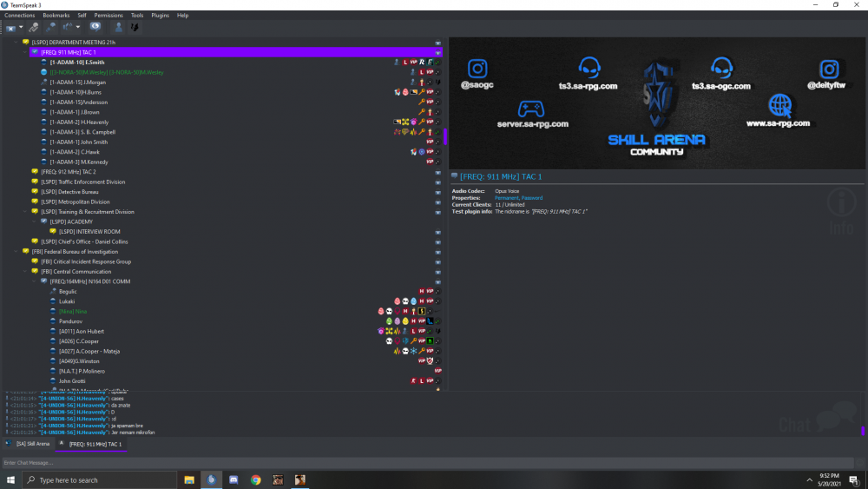Click the Instagram icon above @deityftw

pyautogui.click(x=829, y=69)
